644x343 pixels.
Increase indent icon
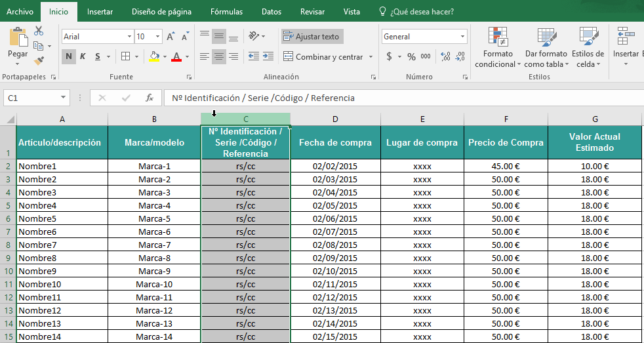point(268,56)
